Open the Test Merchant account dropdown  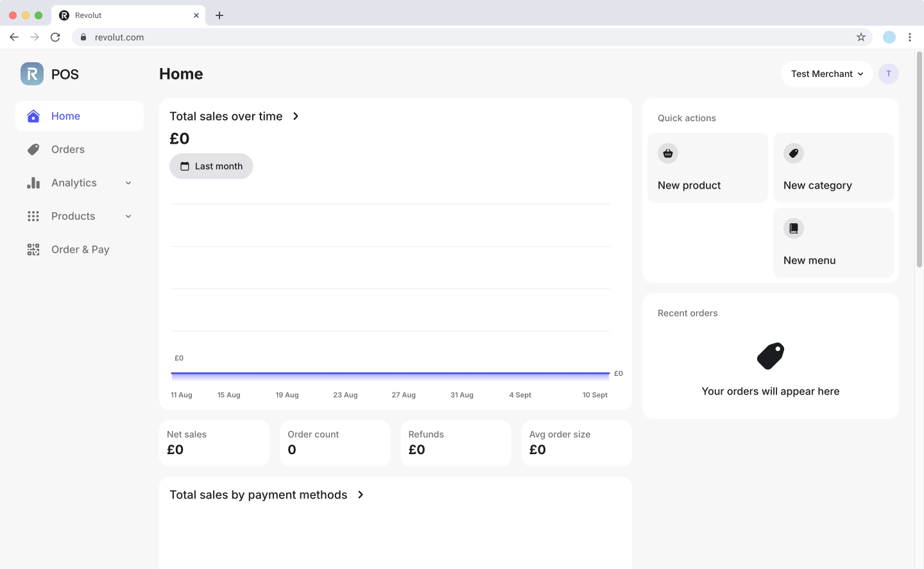[826, 74]
